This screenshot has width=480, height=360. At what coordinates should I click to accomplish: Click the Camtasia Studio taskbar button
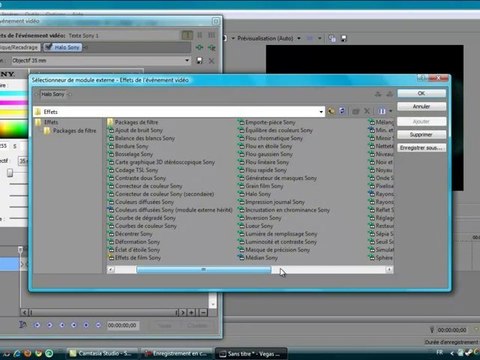(101, 353)
